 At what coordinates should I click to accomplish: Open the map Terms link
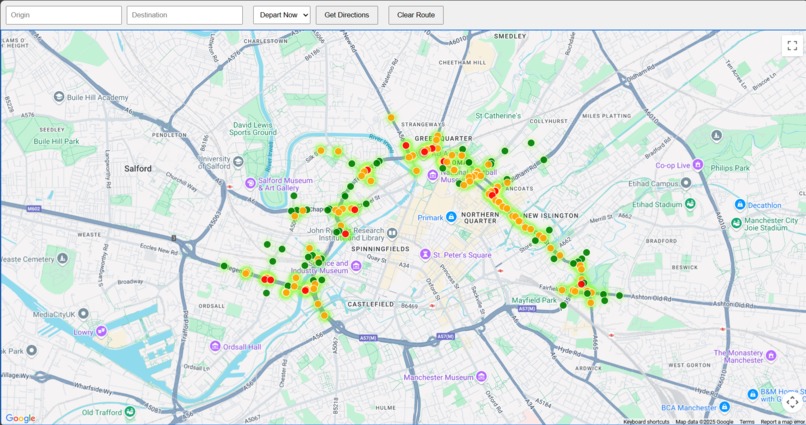(746, 422)
